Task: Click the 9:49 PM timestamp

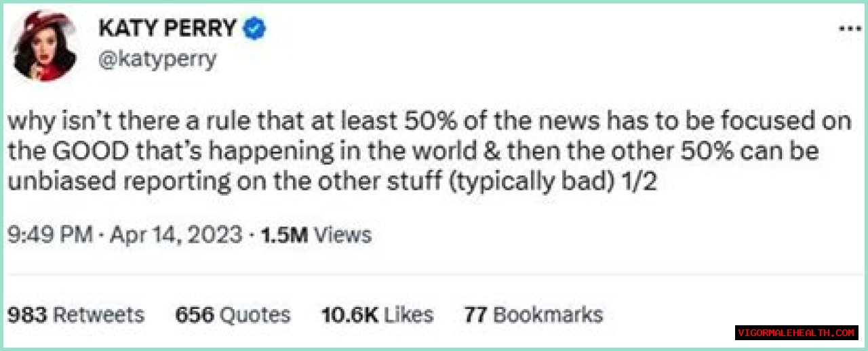Action: tap(49, 235)
